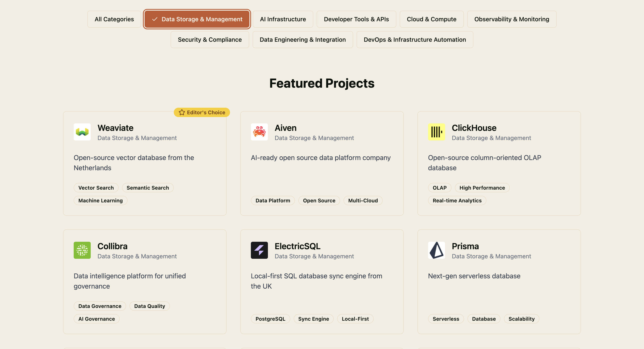644x349 pixels.
Task: Click the Semantic Search tag
Action: coord(148,188)
